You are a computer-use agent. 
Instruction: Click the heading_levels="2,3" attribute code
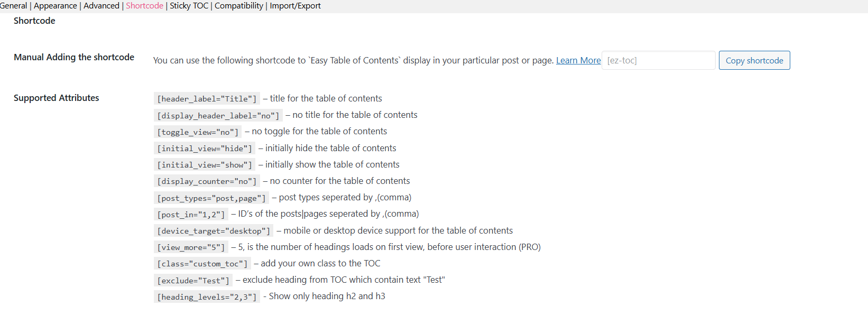(207, 297)
